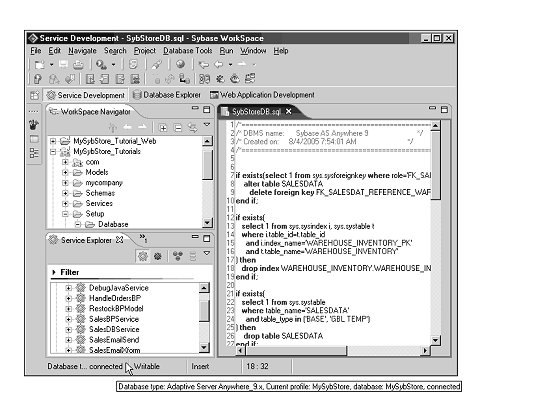
Task: Expand the com folder node
Action: (65, 162)
